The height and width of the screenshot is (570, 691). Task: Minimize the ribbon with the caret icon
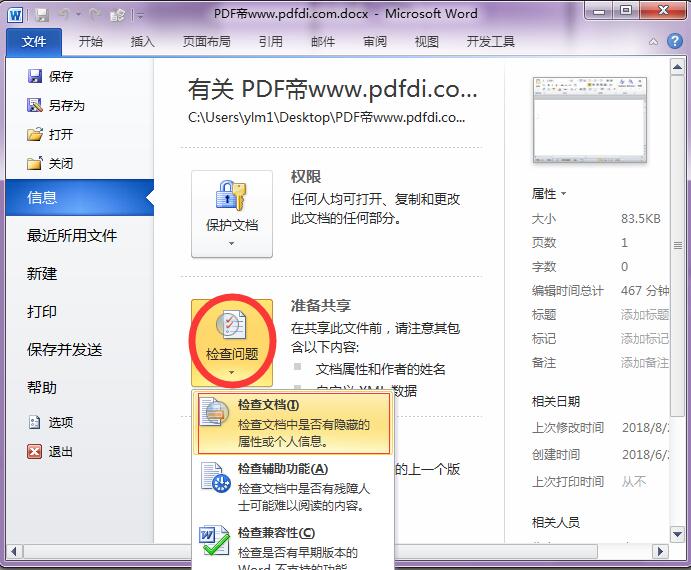coord(654,42)
